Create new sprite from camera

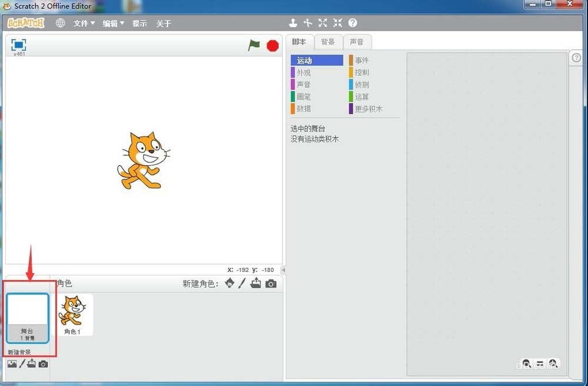(270, 284)
